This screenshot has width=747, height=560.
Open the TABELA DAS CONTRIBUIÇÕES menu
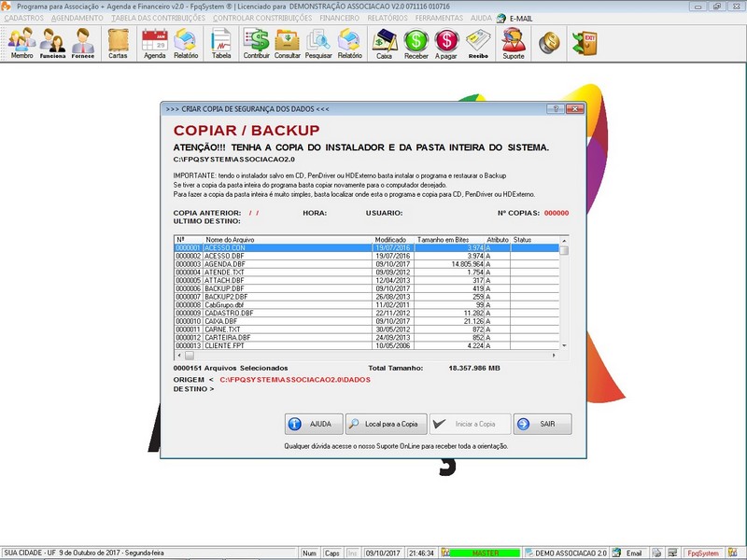[x=158, y=18]
